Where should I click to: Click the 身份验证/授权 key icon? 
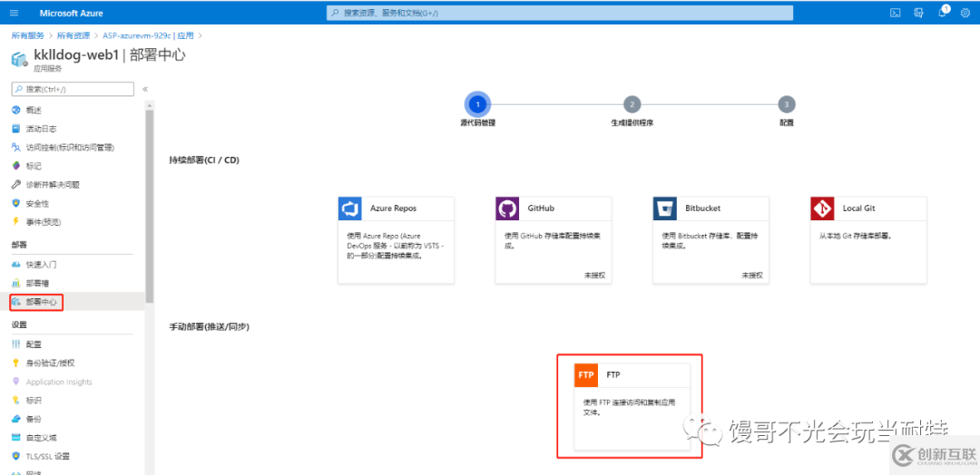click(x=16, y=364)
